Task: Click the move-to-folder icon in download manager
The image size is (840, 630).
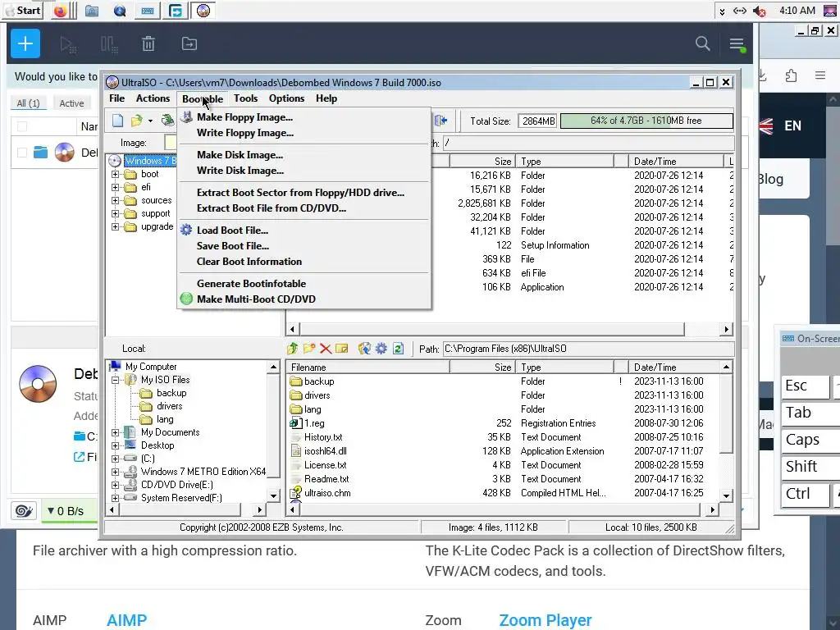Action: tap(189, 44)
